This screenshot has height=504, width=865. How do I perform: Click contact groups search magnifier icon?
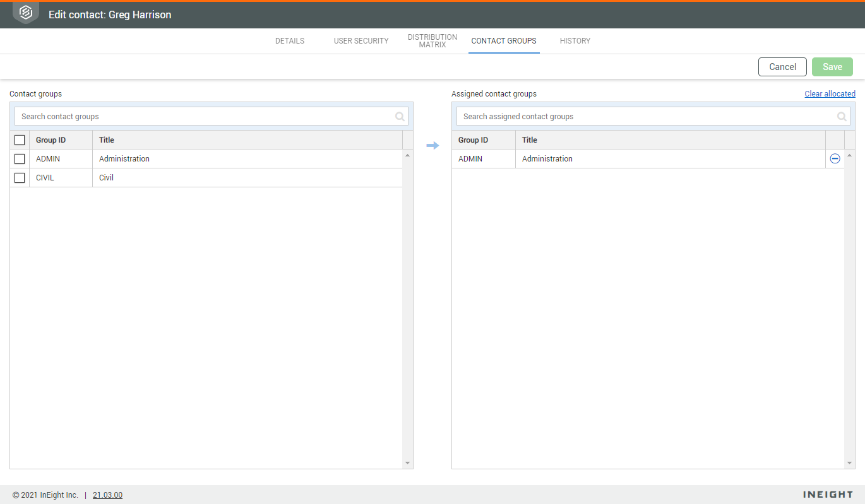click(x=400, y=117)
